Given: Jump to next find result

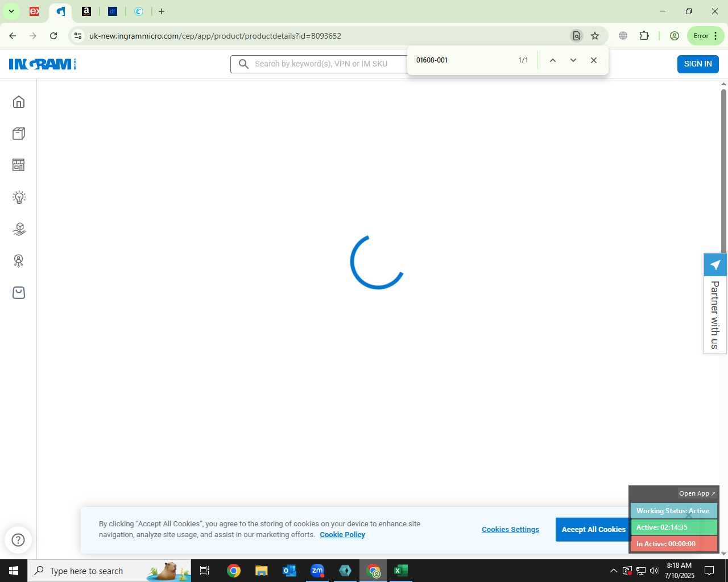Looking at the screenshot, I should (573, 60).
